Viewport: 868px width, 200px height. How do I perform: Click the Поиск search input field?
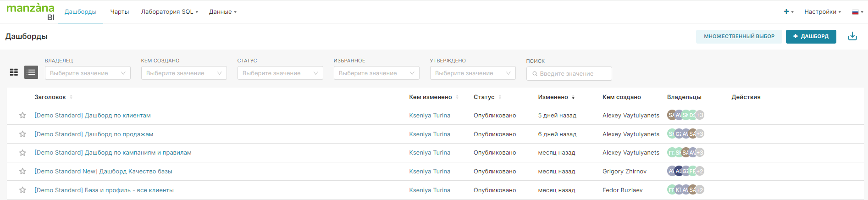pyautogui.click(x=569, y=73)
